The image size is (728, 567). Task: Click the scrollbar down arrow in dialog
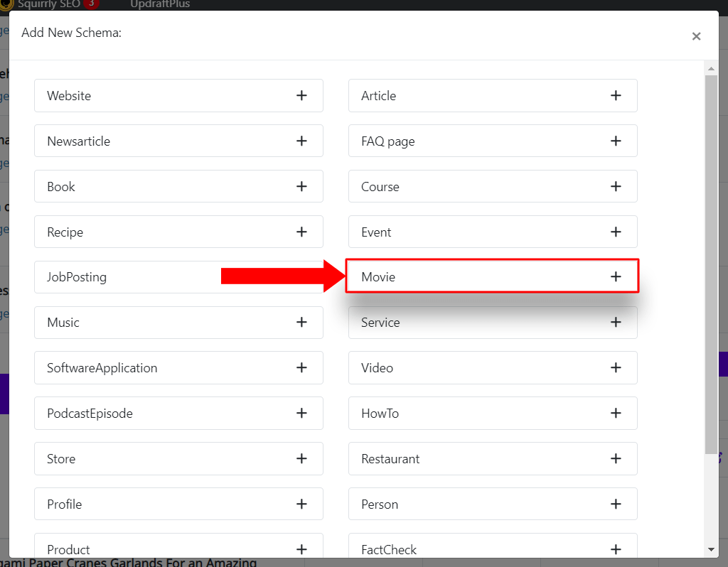pyautogui.click(x=711, y=550)
